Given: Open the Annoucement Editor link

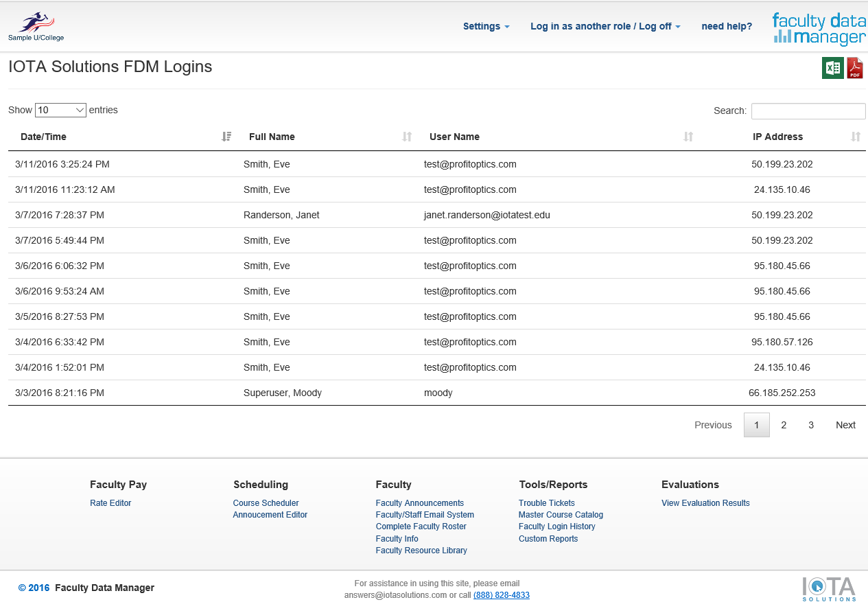Looking at the screenshot, I should pos(270,515).
